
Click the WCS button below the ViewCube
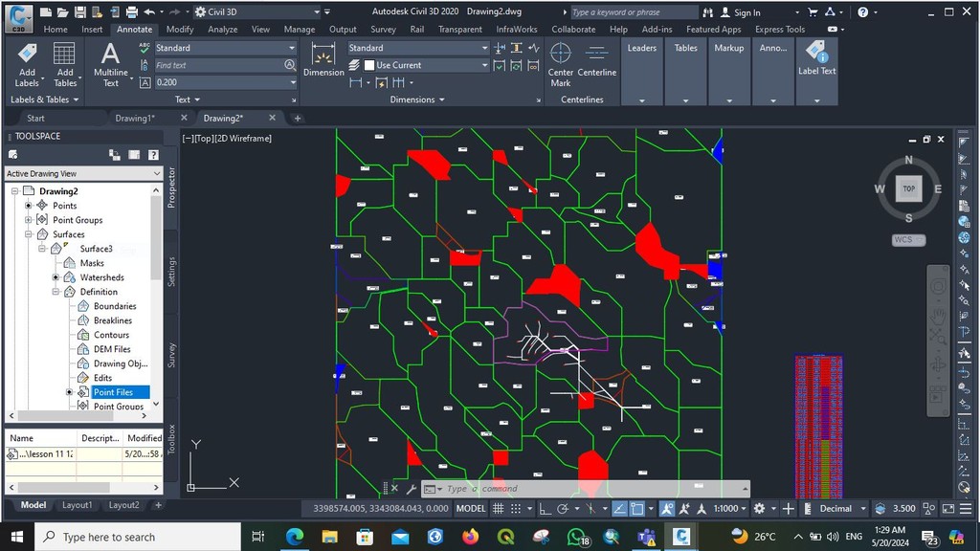pyautogui.click(x=908, y=240)
